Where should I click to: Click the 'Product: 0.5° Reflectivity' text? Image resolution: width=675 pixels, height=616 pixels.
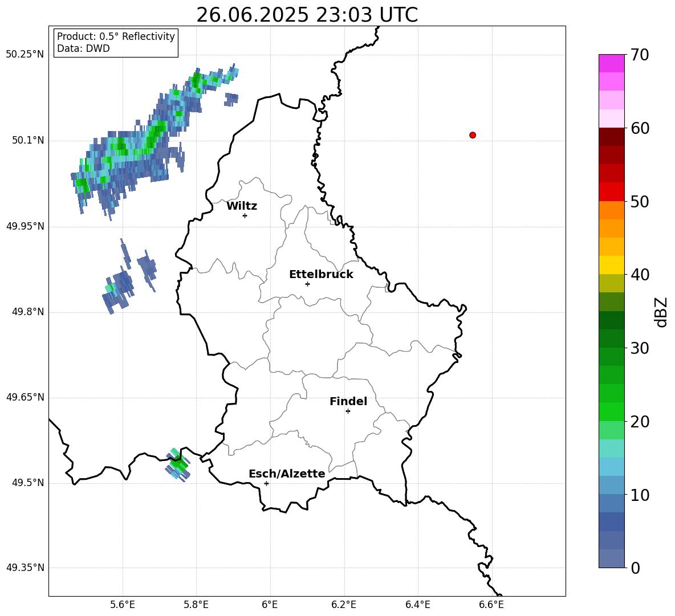pos(116,36)
